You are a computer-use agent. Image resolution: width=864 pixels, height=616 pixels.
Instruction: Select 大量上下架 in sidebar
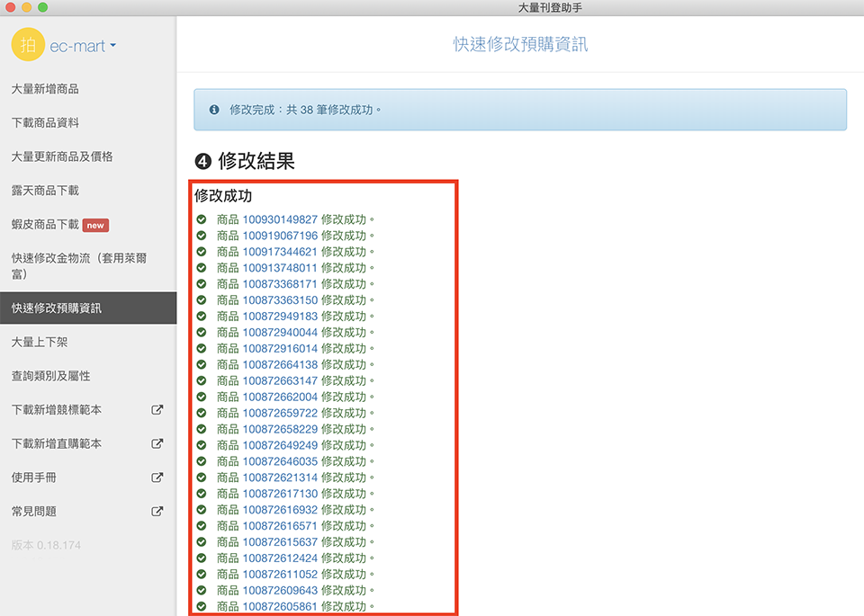[x=39, y=342]
